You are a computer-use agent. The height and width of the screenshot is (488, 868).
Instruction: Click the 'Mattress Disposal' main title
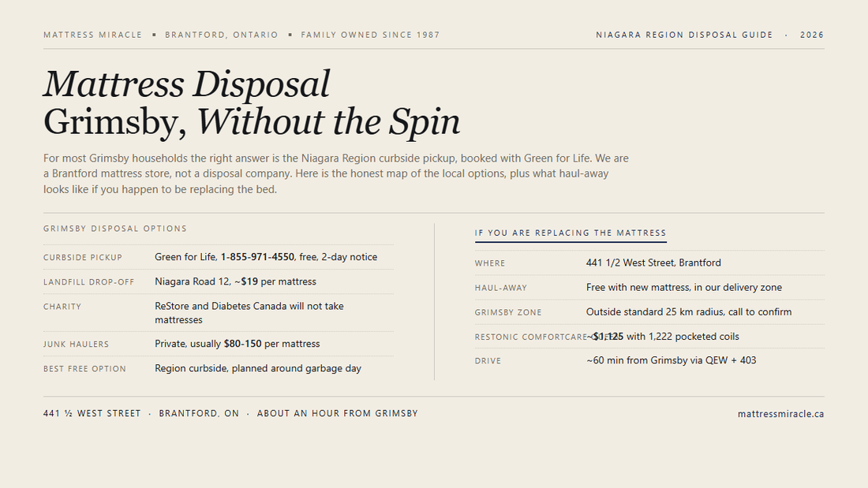click(186, 84)
